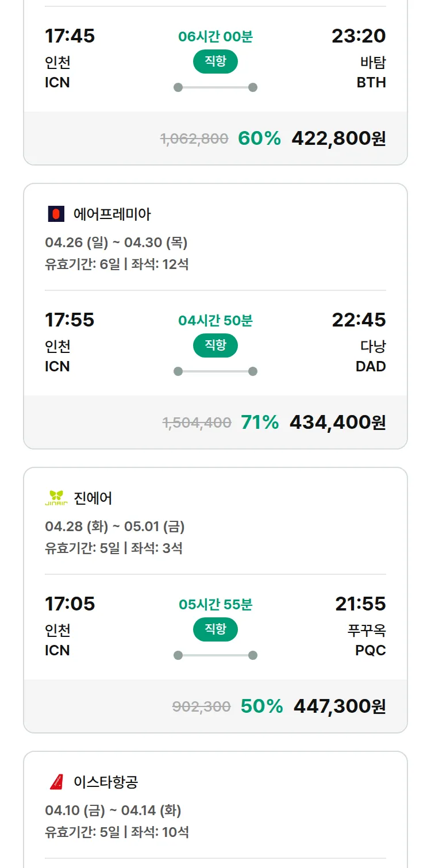Click the 71% discount label
The width and height of the screenshot is (431, 868).
pos(260,423)
